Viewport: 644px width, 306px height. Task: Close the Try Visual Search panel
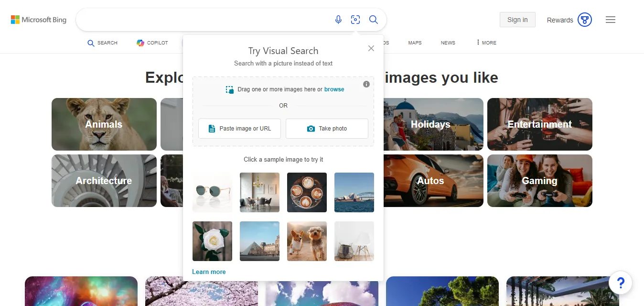tap(371, 48)
